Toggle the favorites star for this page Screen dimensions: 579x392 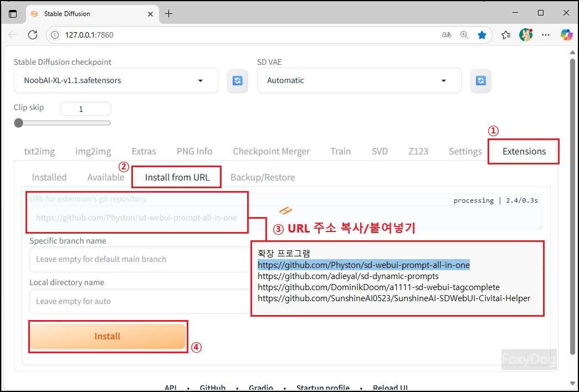482,35
